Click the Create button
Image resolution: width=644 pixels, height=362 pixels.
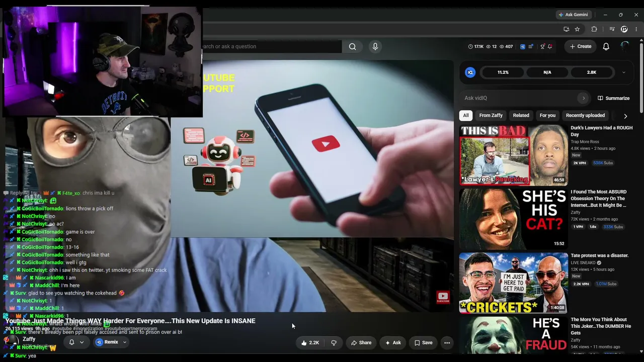581,46
